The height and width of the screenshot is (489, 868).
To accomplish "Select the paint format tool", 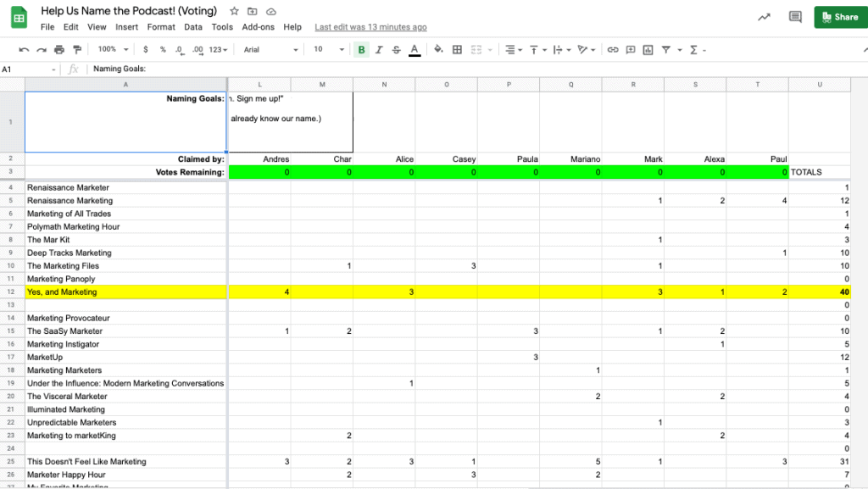I will tap(78, 50).
